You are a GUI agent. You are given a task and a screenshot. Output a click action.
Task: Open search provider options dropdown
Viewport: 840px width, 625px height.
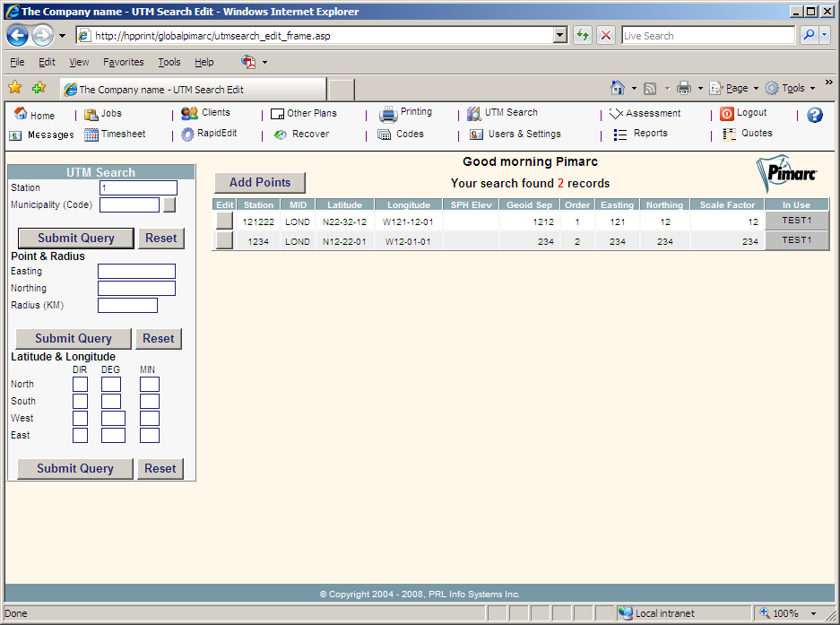(825, 35)
